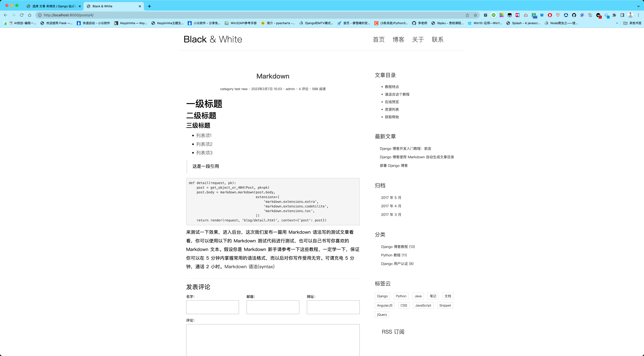Open the Tampermonkey extension icon
The image size is (644, 356).
510,15
